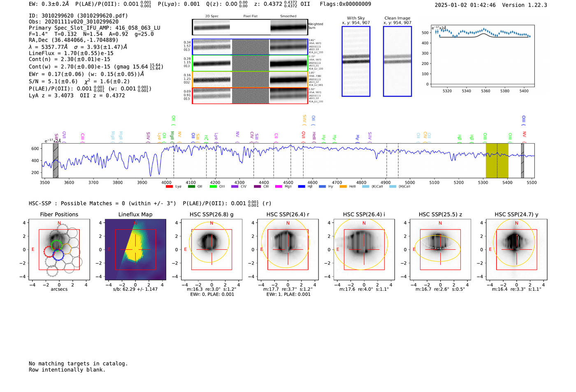Click the λ = 5357.77Å wavelength line
Viewport: 576px width, 392px height.
click(78, 47)
